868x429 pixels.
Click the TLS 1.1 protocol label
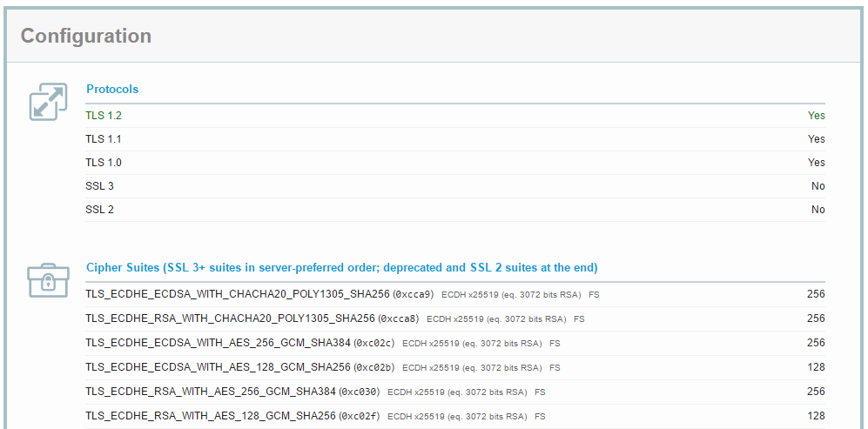pos(104,139)
